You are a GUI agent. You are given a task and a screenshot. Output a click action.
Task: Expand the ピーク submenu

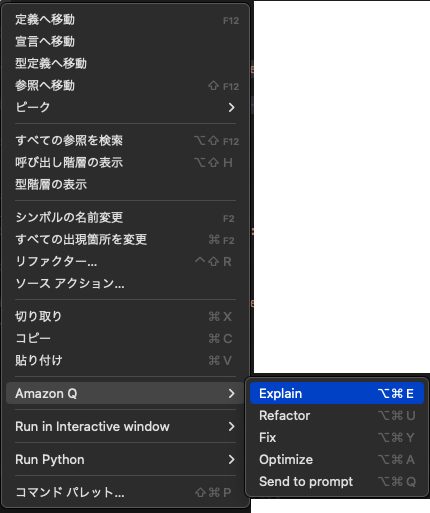[125, 107]
